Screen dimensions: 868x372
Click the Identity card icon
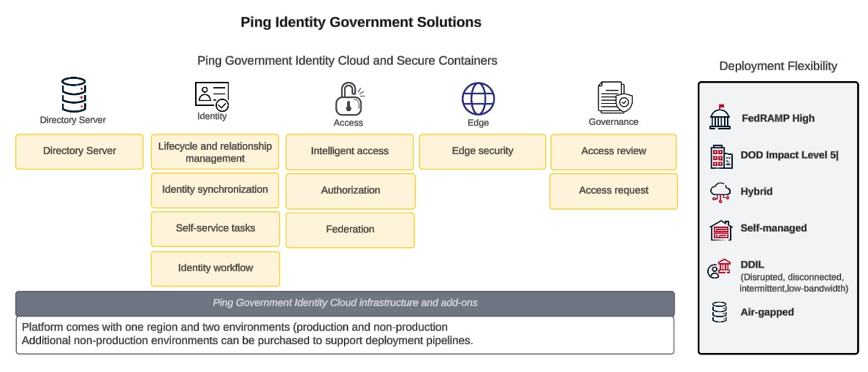212,96
